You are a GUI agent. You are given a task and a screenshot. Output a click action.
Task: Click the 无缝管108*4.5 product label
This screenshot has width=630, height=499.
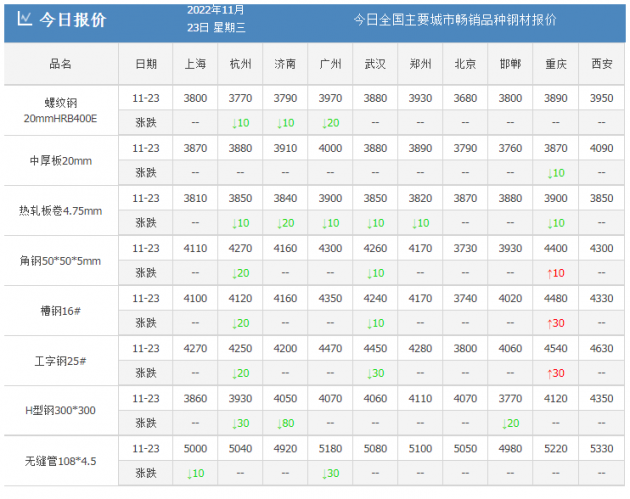pos(60,460)
